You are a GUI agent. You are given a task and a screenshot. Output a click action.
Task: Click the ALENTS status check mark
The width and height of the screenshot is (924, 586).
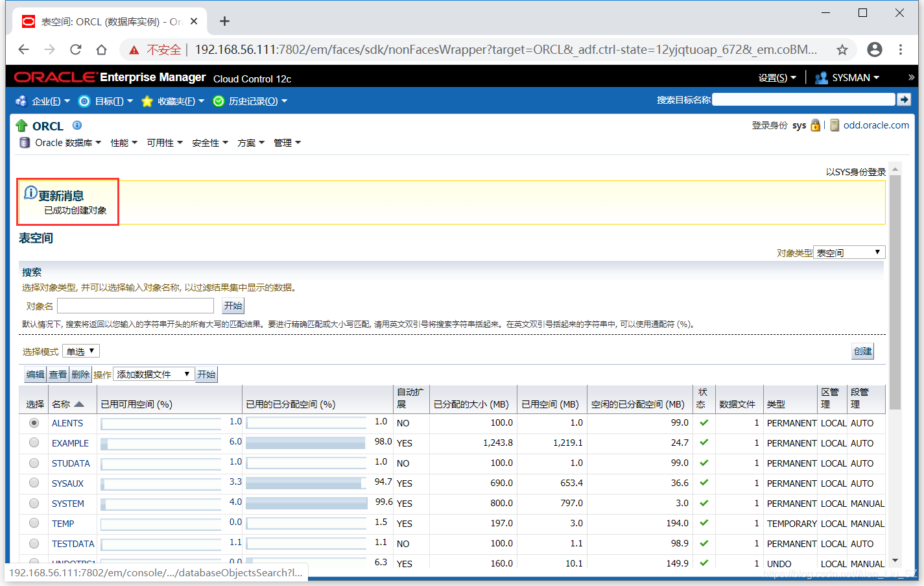[x=704, y=422]
